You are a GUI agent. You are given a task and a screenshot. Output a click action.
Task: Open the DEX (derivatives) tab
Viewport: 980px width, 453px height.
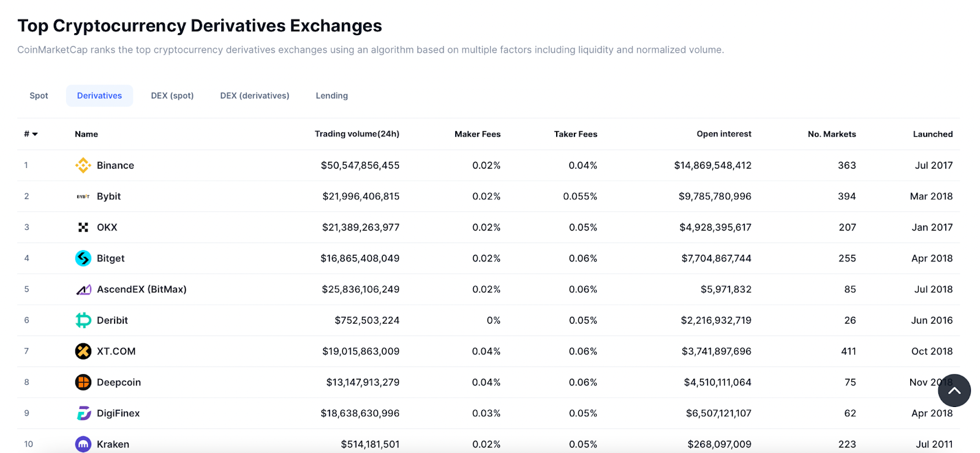coord(255,96)
